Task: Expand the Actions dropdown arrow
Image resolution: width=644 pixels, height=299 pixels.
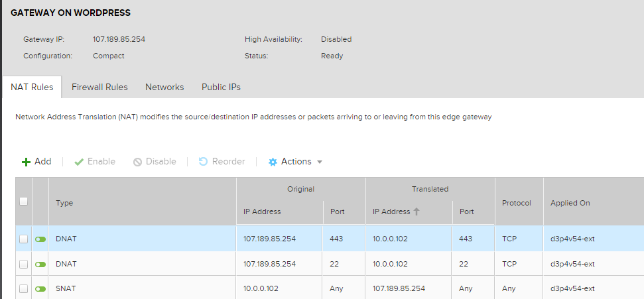Action: point(320,162)
